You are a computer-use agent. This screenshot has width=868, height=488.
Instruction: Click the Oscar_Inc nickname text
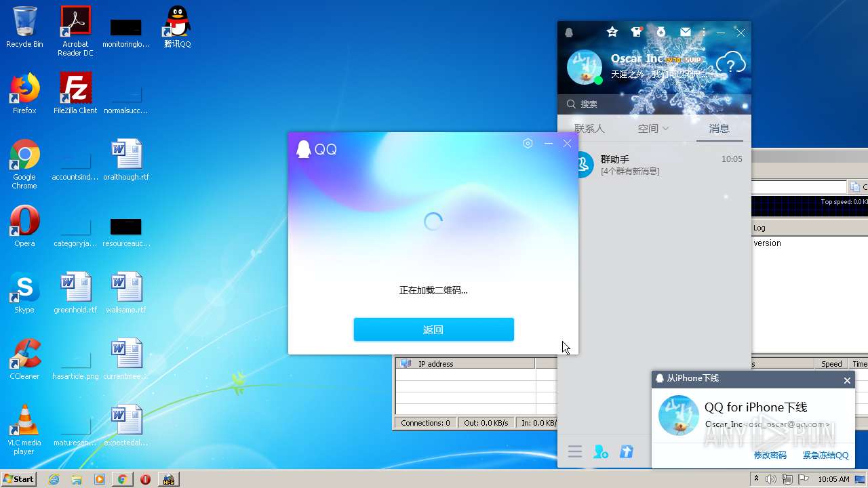coord(637,59)
